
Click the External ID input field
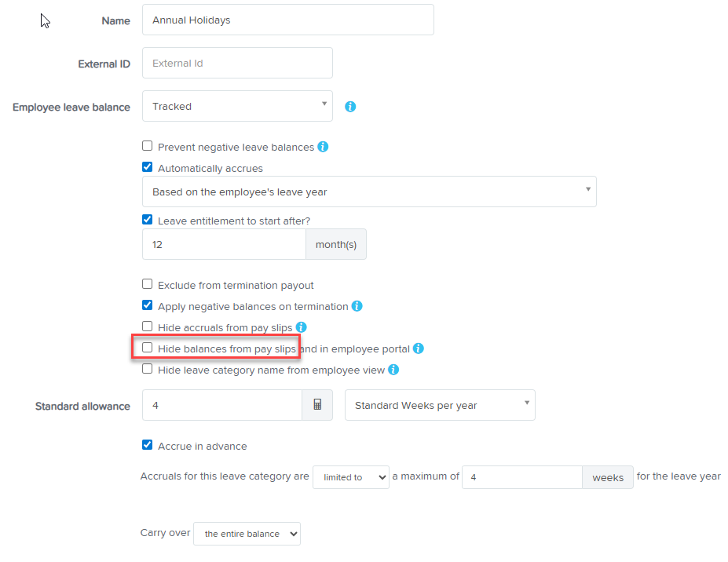click(237, 64)
